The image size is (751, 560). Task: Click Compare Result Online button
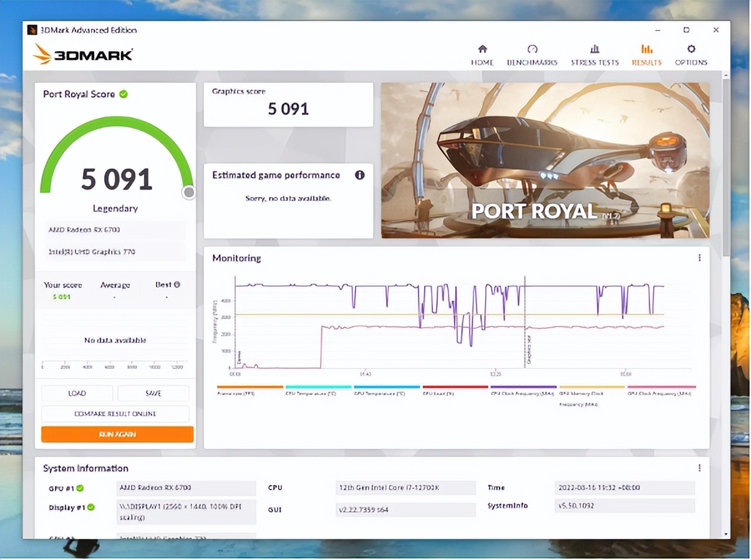115,414
